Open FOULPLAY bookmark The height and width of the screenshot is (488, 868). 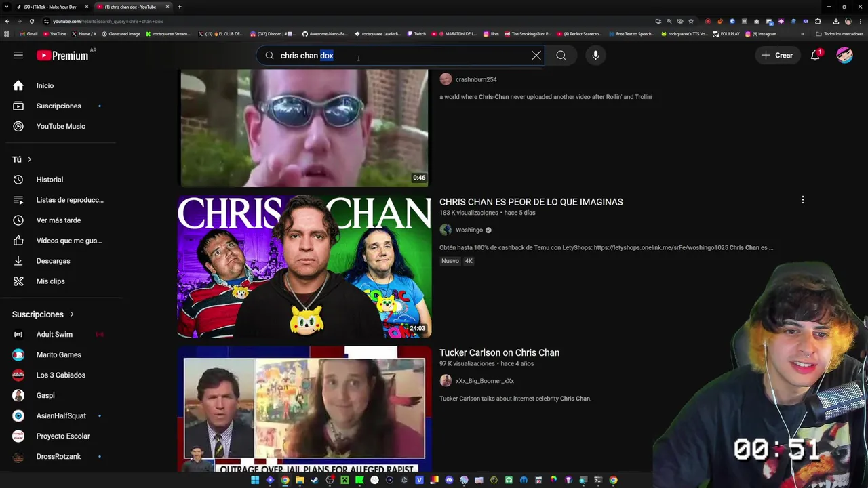[726, 34]
